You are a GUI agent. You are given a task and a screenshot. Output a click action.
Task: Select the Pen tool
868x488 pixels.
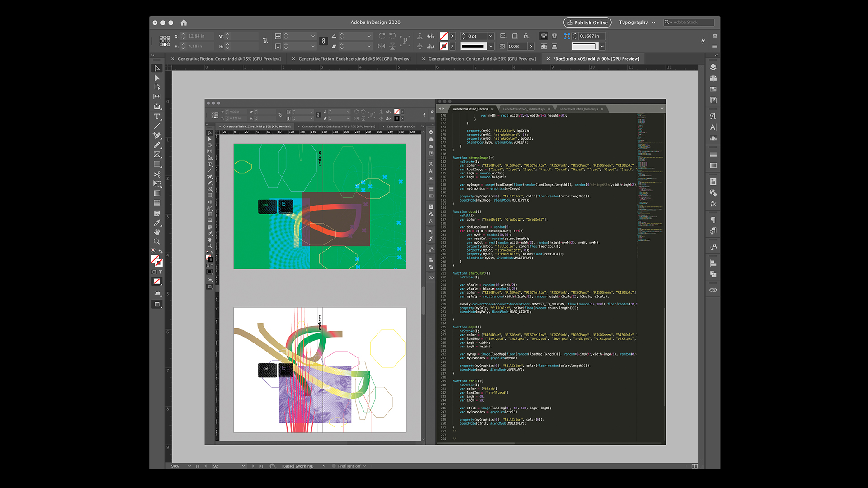point(157,135)
